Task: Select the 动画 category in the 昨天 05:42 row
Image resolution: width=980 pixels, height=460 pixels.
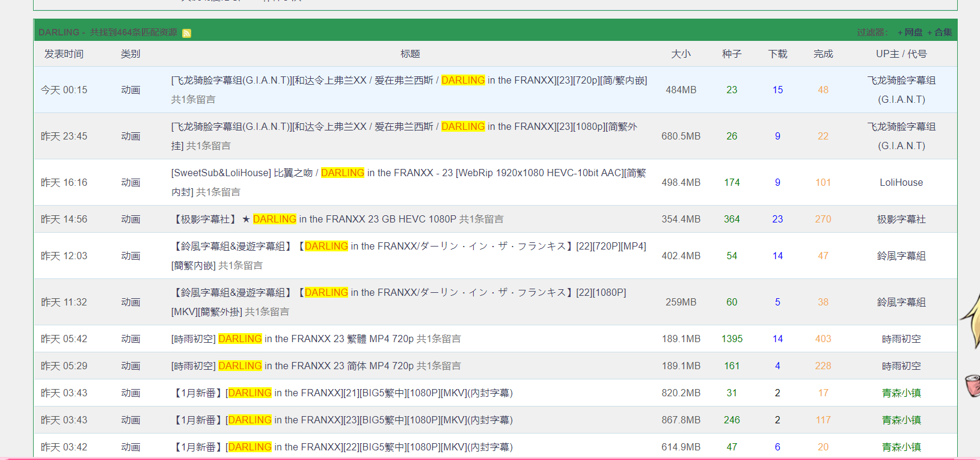Action: [x=130, y=339]
